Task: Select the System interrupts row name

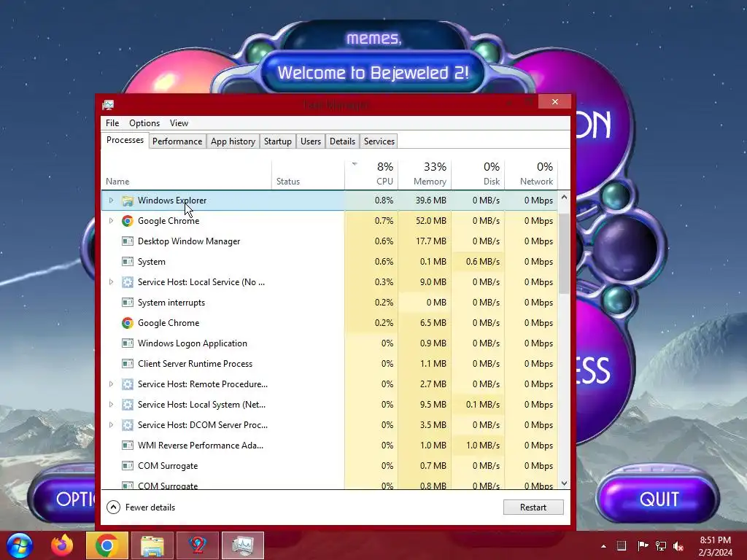Action: point(171,303)
